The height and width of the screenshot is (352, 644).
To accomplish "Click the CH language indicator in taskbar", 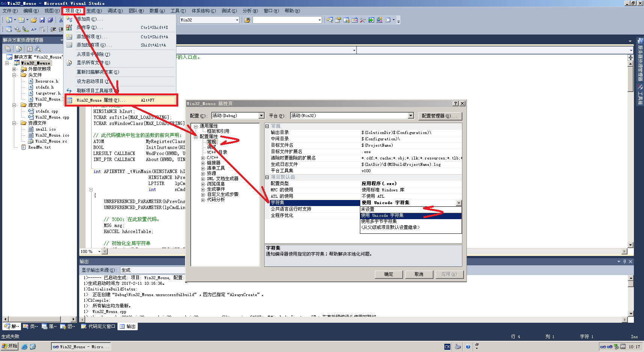I will click(447, 346).
